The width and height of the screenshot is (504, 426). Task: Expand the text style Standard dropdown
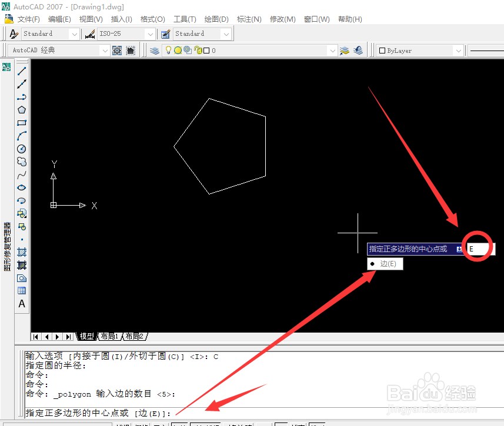coord(75,33)
